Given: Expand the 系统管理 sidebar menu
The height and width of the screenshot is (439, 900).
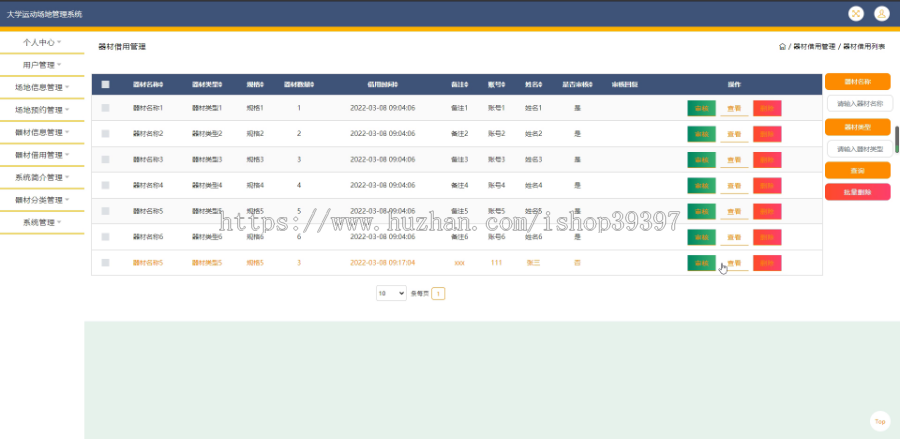Looking at the screenshot, I should pos(42,222).
